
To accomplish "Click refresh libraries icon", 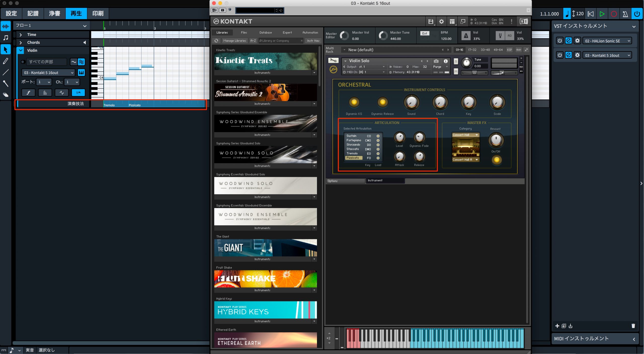I will pos(216,41).
